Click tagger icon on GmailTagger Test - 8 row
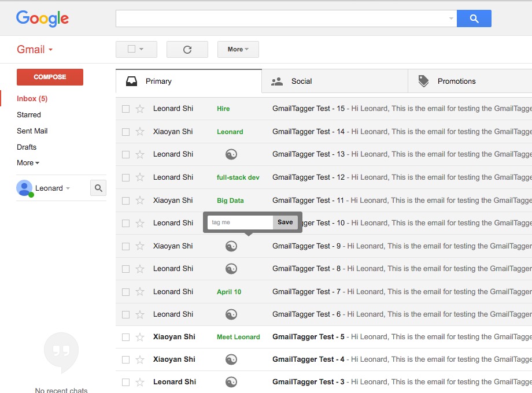Screen dimensions: 532x393 tap(231, 269)
